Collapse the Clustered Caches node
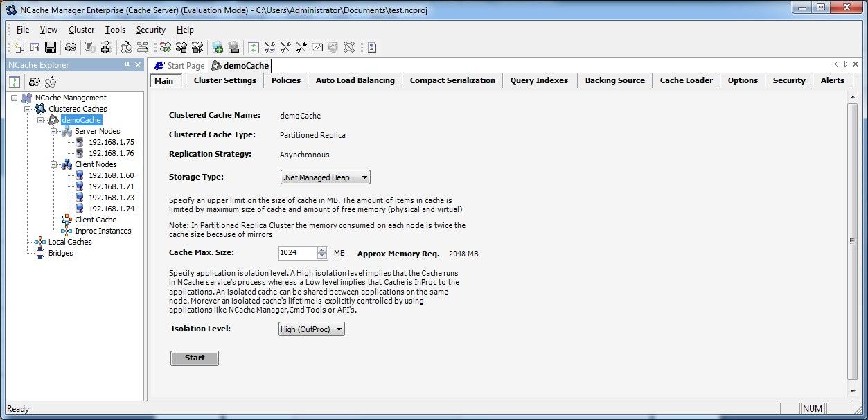The image size is (868, 420). coord(28,109)
